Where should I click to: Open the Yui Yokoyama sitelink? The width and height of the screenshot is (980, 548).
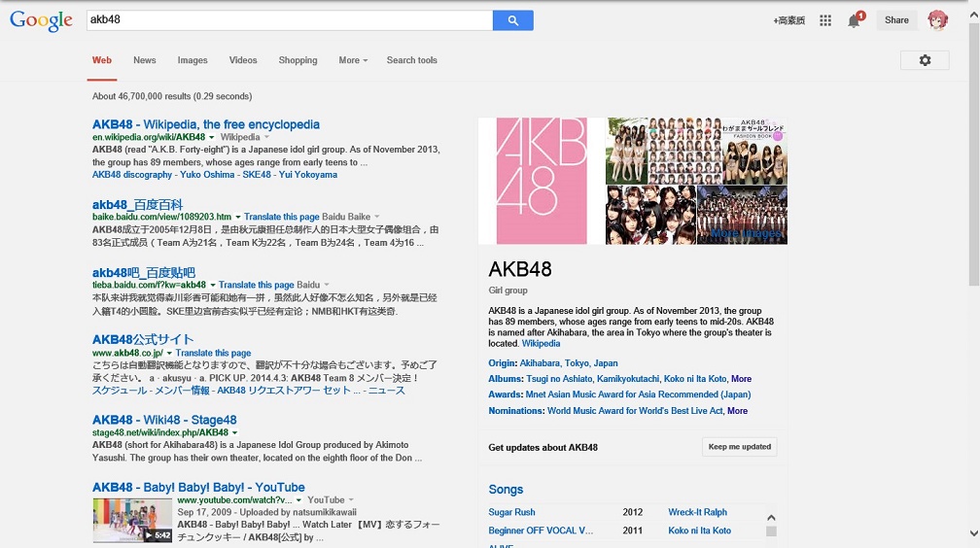pos(308,175)
